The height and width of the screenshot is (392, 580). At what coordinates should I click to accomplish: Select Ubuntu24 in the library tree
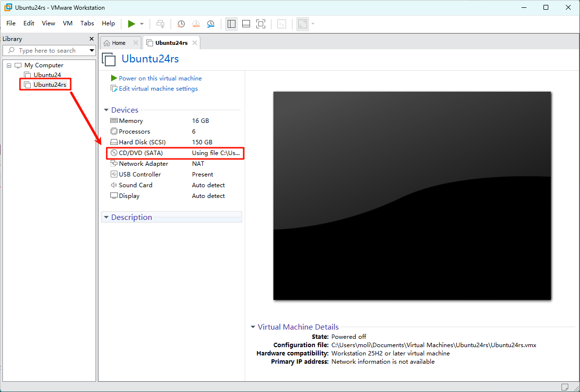tap(47, 75)
